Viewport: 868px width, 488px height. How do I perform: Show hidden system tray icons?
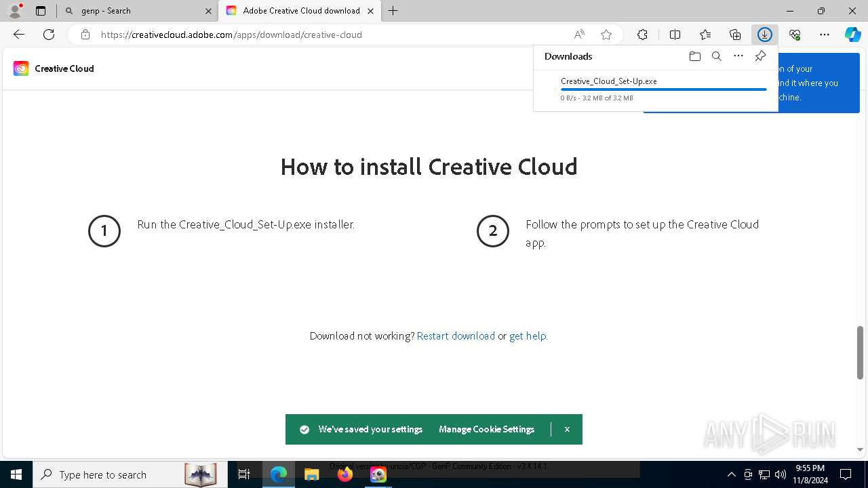tap(731, 474)
